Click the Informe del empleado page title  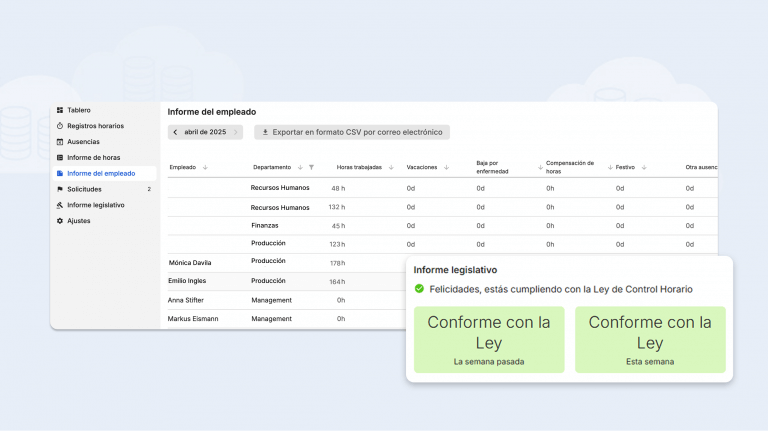click(x=212, y=112)
